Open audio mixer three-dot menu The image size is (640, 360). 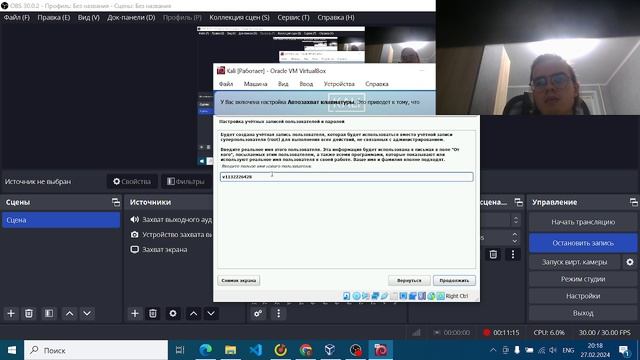(278, 313)
